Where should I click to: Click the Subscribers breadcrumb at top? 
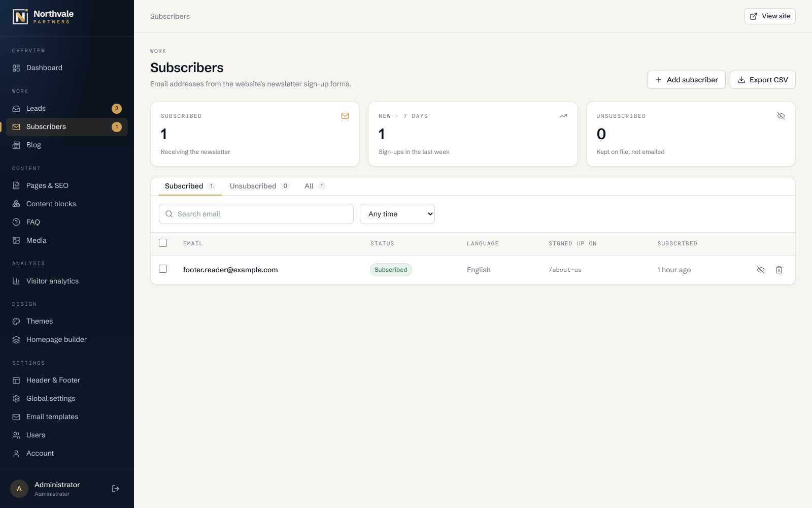[x=170, y=16]
